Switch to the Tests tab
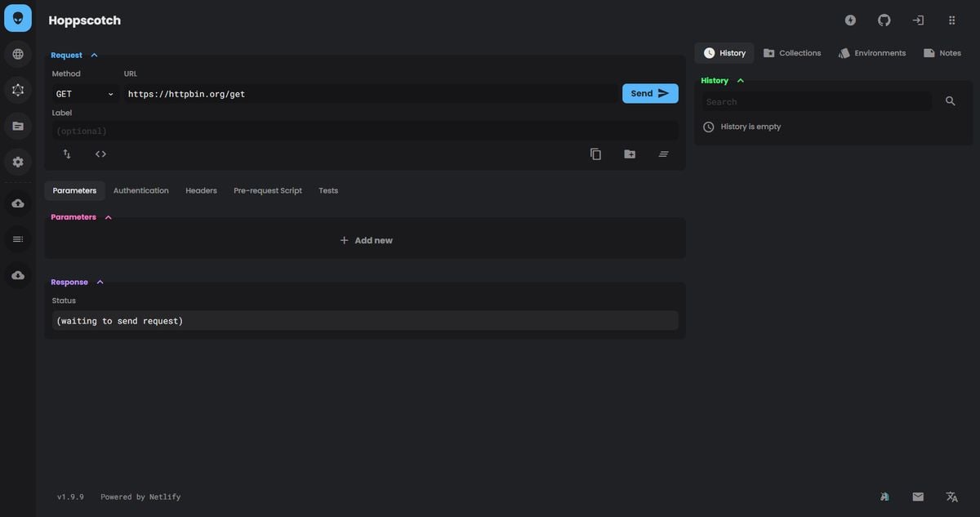Viewport: 980px width, 517px height. click(328, 190)
